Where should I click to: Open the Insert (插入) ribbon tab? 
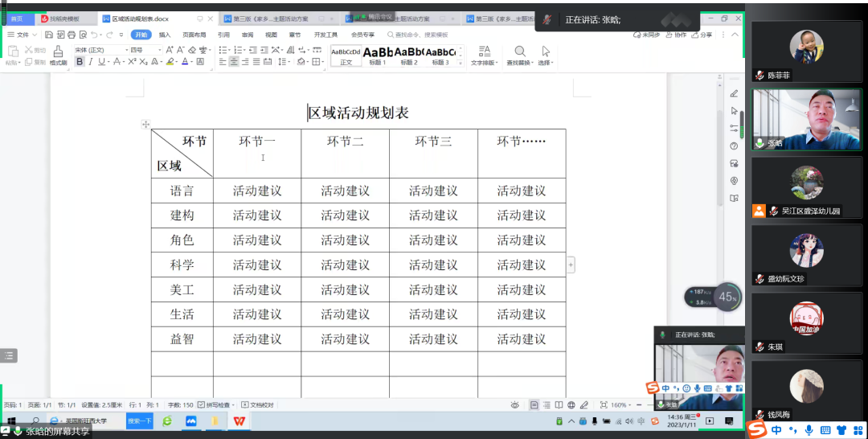tap(165, 35)
